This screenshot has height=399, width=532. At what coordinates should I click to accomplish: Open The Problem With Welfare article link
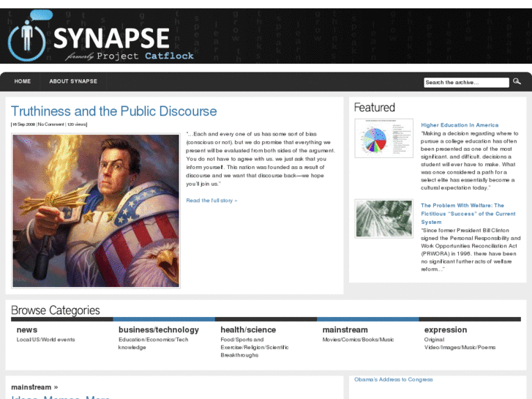pyautogui.click(x=468, y=214)
